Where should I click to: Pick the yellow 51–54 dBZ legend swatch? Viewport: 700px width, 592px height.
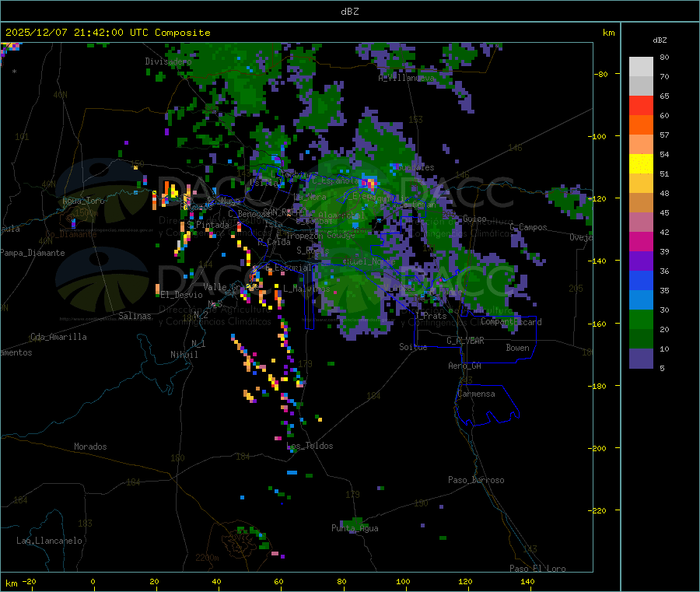[x=641, y=164]
